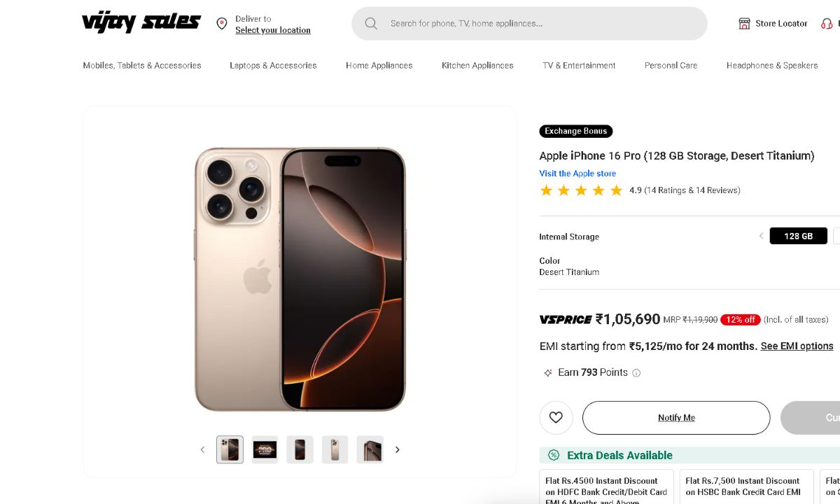
Task: Click Select your location link
Action: [273, 30]
